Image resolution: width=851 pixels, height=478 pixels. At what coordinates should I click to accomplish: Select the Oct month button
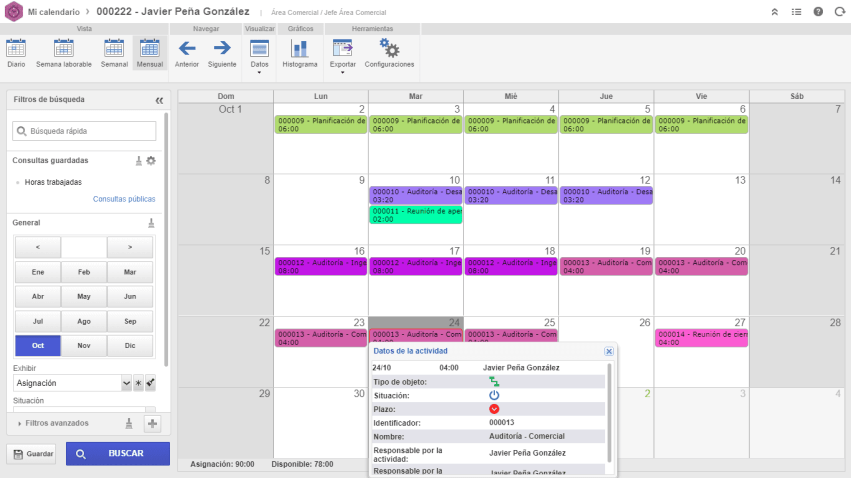38,346
